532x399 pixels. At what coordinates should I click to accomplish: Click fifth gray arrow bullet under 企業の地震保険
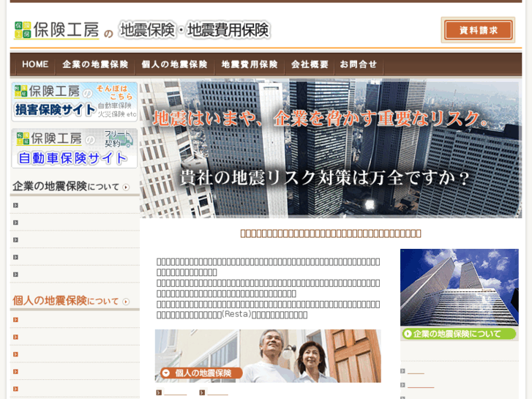[x=15, y=275]
